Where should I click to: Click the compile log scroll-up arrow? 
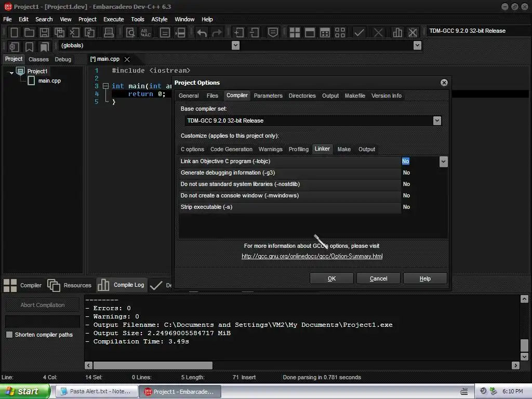point(524,299)
